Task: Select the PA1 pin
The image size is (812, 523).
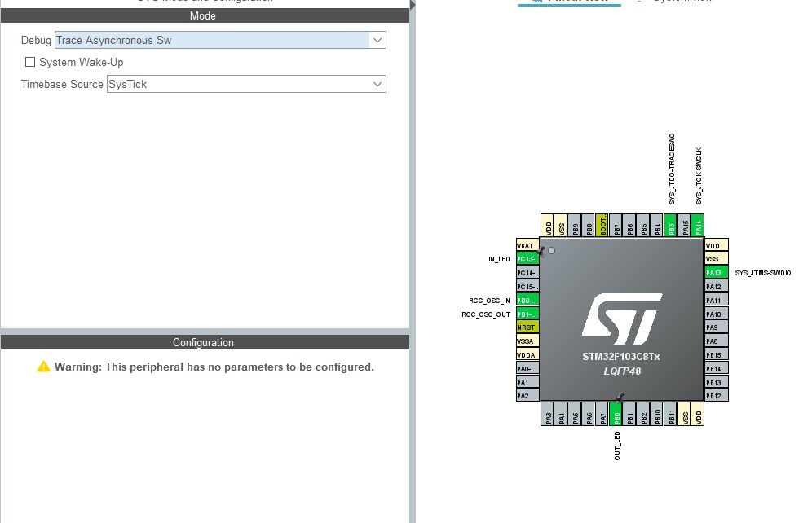Action: pyautogui.click(x=527, y=382)
